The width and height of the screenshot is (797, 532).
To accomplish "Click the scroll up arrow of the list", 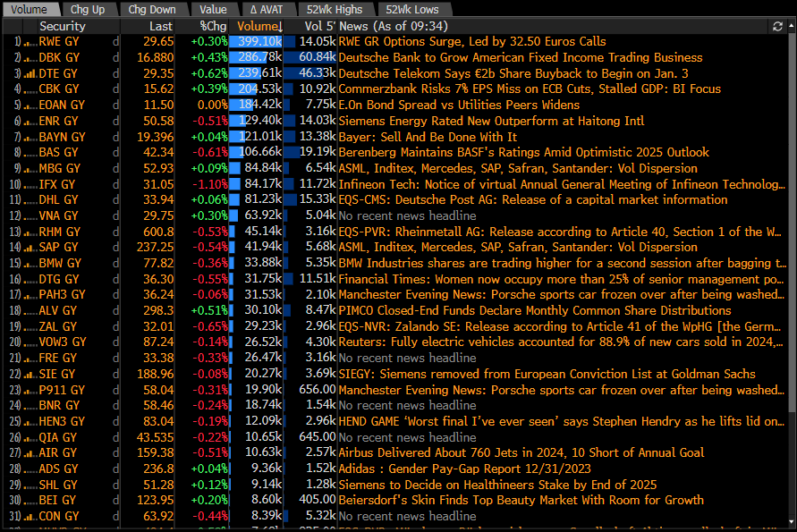I will click(792, 24).
